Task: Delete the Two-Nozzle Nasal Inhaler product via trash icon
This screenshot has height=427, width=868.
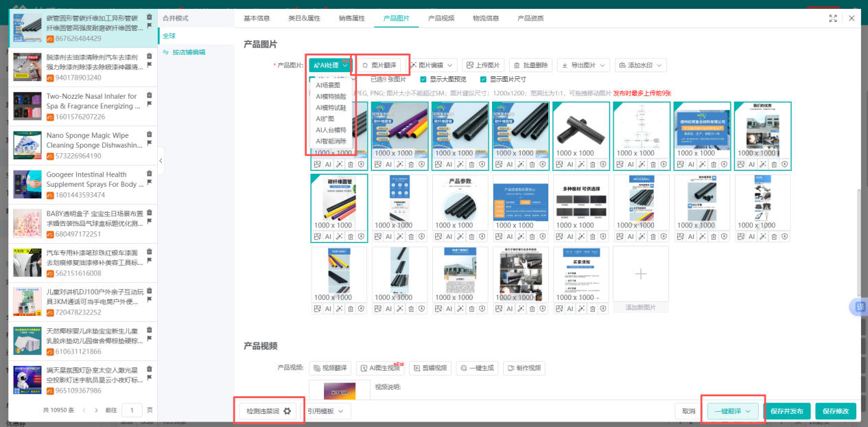Action: pyautogui.click(x=150, y=95)
